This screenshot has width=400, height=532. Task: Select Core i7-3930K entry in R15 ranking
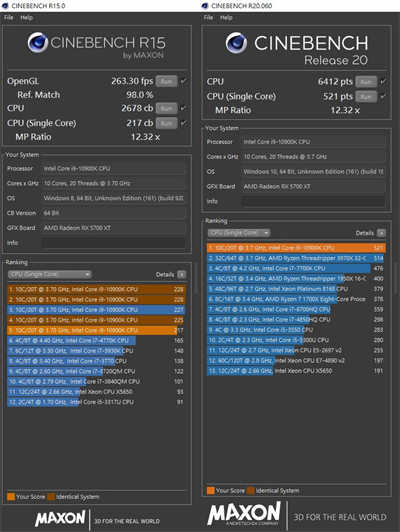click(96, 351)
